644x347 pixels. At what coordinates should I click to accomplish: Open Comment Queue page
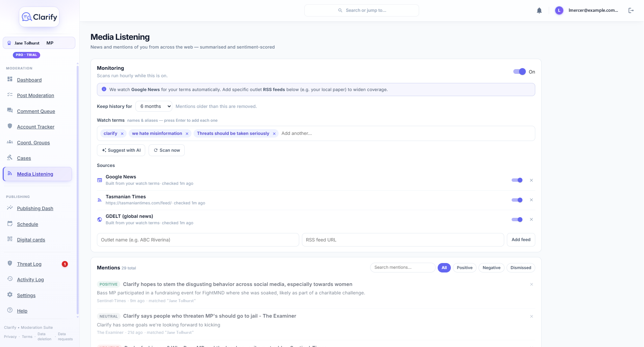pyautogui.click(x=36, y=111)
